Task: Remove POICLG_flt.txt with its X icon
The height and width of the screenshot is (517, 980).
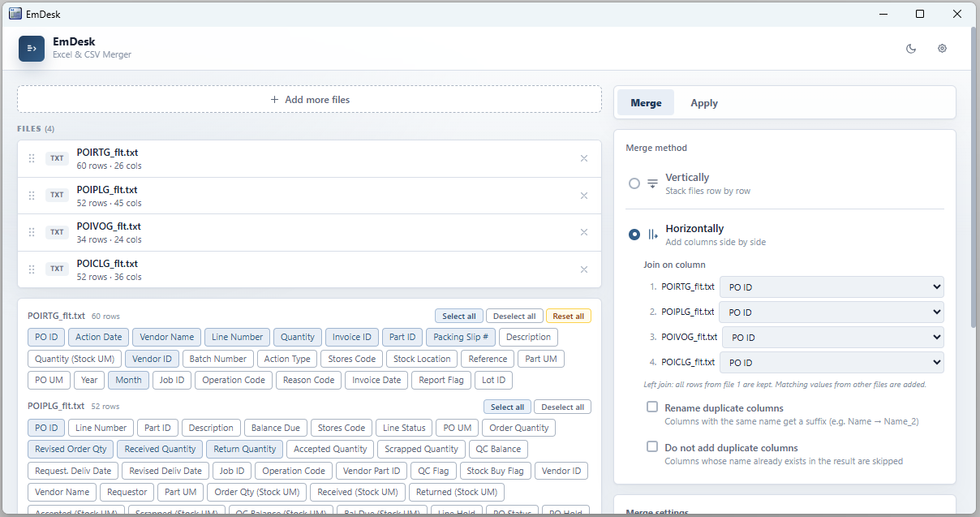Action: 584,269
